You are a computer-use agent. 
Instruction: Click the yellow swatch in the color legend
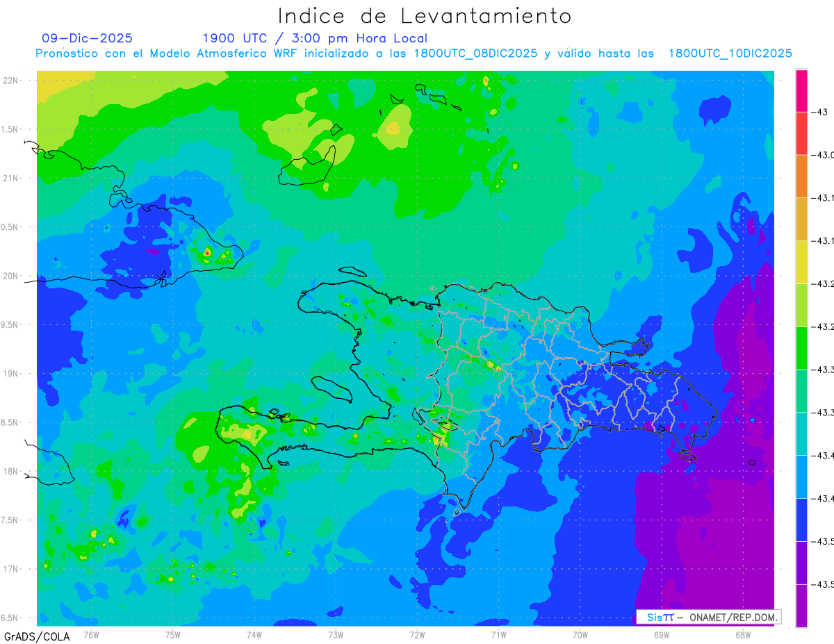(801, 262)
